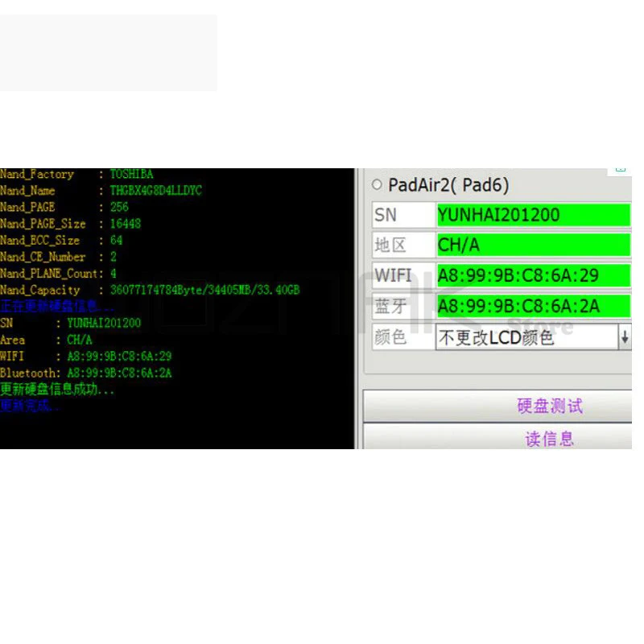
Task: Click the Nand_PAGE 256 log line
Action: (x=64, y=207)
